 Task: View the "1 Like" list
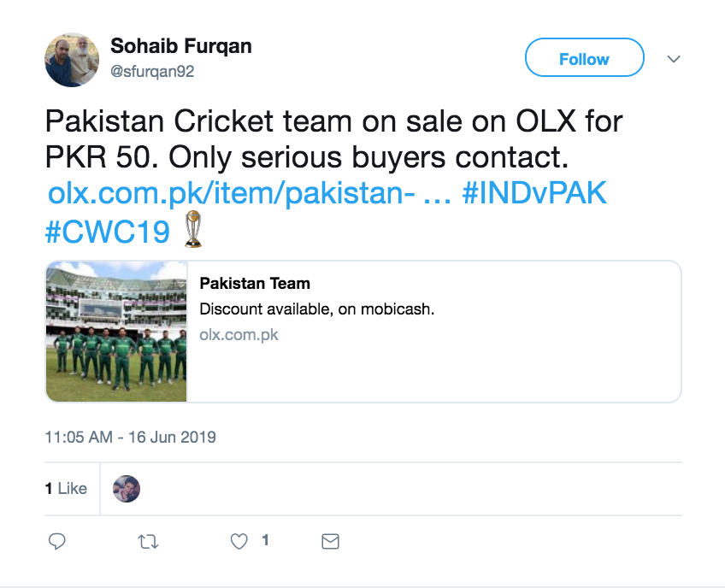tap(66, 489)
